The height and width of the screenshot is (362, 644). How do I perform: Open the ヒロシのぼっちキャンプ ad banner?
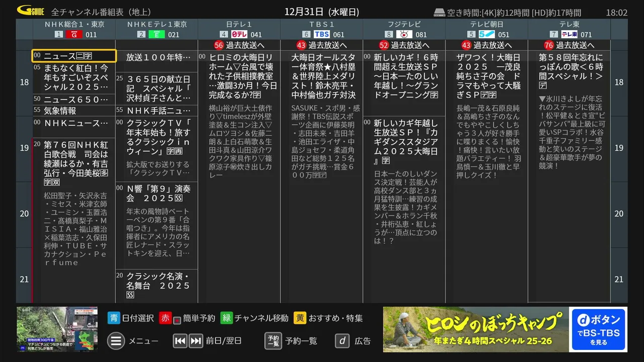point(476,329)
